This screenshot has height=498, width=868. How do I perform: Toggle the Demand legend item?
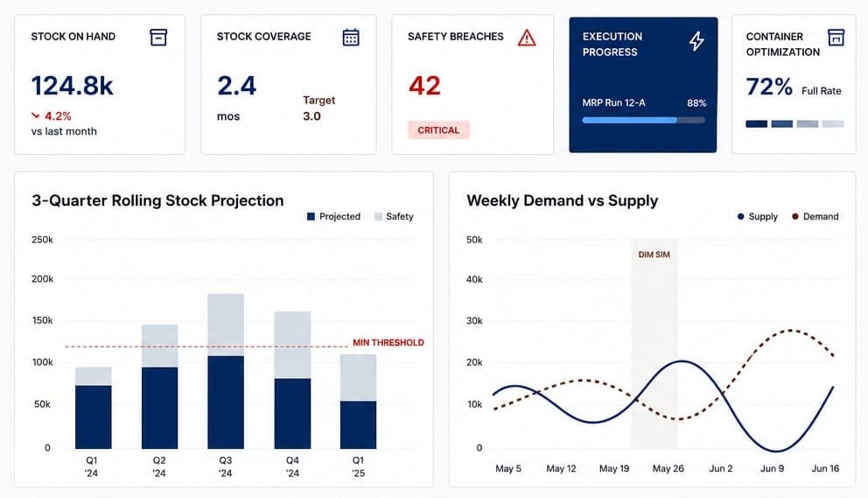pos(815,216)
